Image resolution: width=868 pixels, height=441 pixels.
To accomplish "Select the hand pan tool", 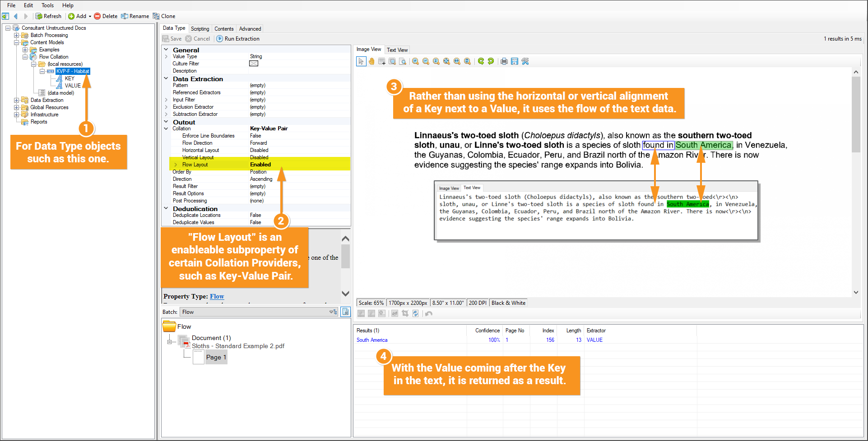I will [371, 61].
